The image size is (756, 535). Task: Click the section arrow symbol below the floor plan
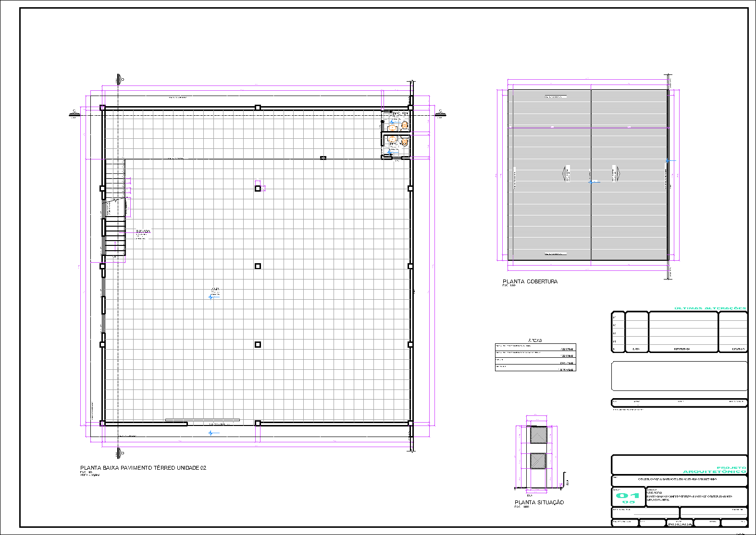pyautogui.click(x=119, y=452)
